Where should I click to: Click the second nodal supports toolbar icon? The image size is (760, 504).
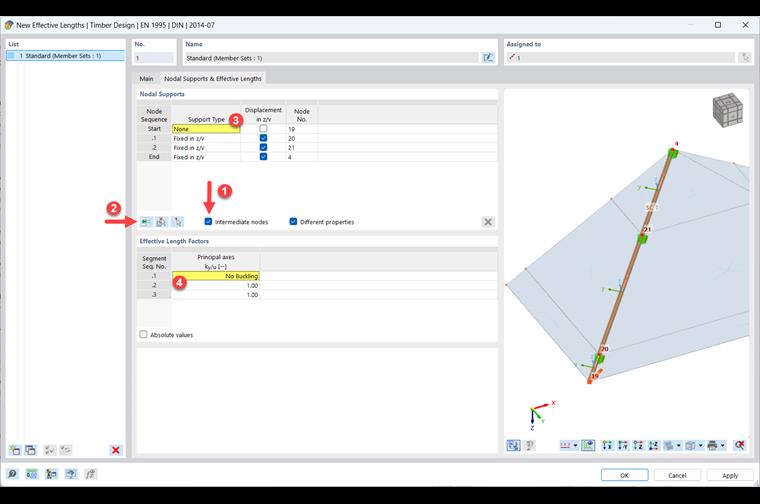pyautogui.click(x=162, y=222)
